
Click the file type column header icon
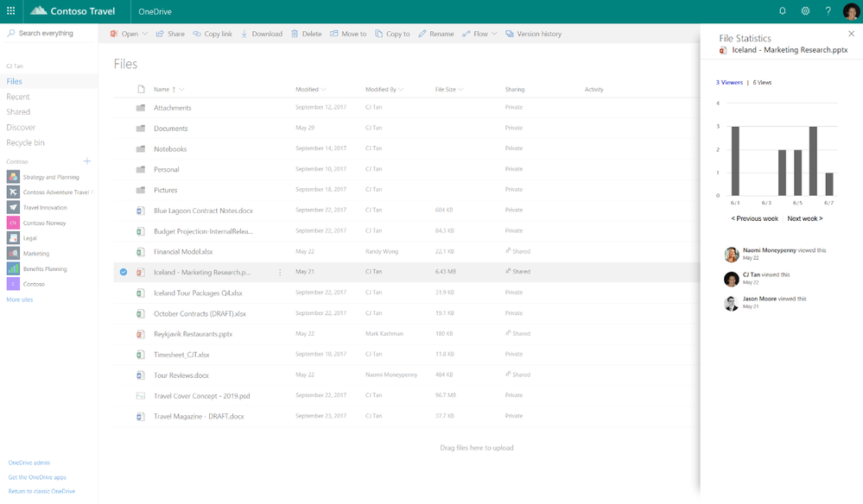[141, 89]
